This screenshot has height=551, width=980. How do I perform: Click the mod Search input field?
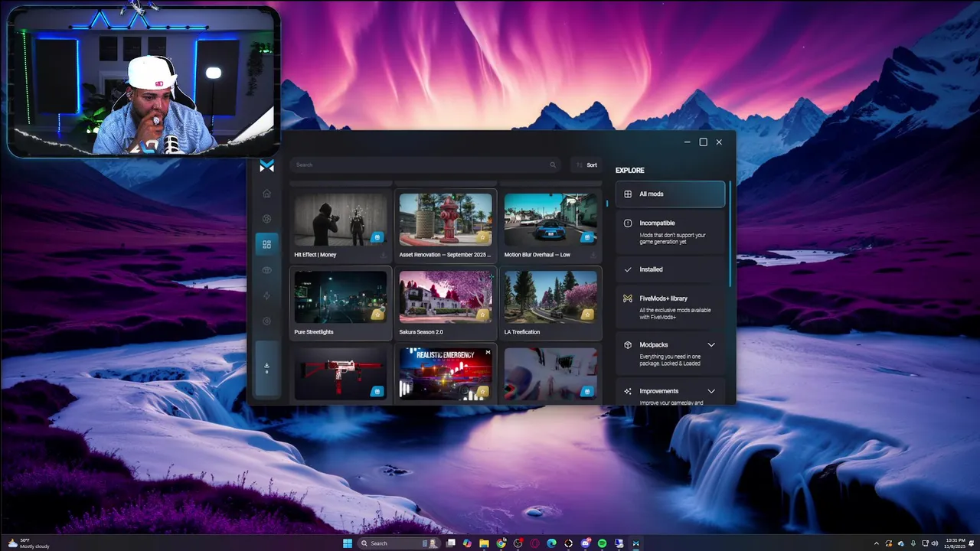(x=426, y=165)
